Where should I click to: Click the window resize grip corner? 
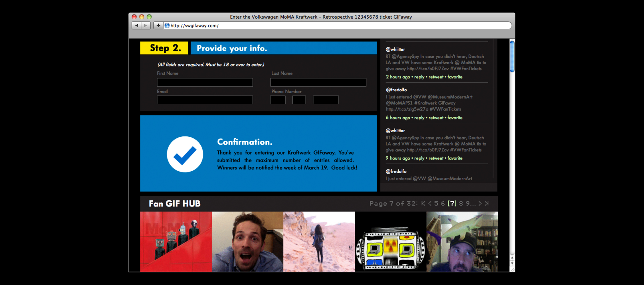click(x=512, y=269)
